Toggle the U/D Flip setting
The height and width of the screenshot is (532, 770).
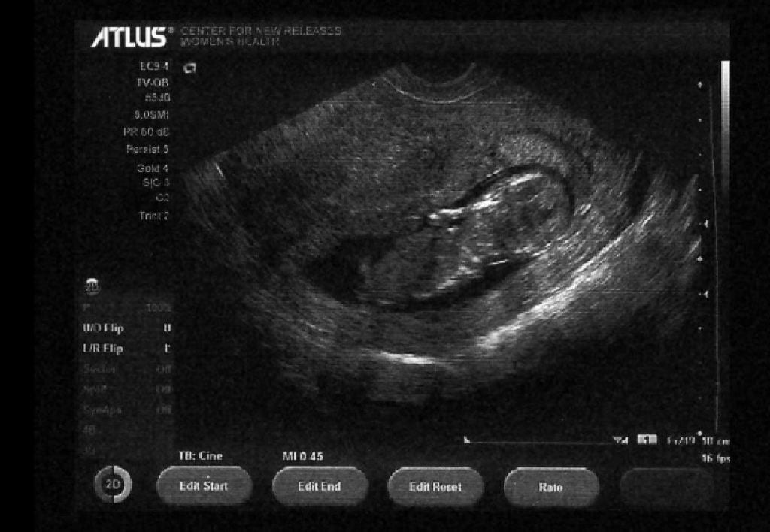click(x=126, y=328)
